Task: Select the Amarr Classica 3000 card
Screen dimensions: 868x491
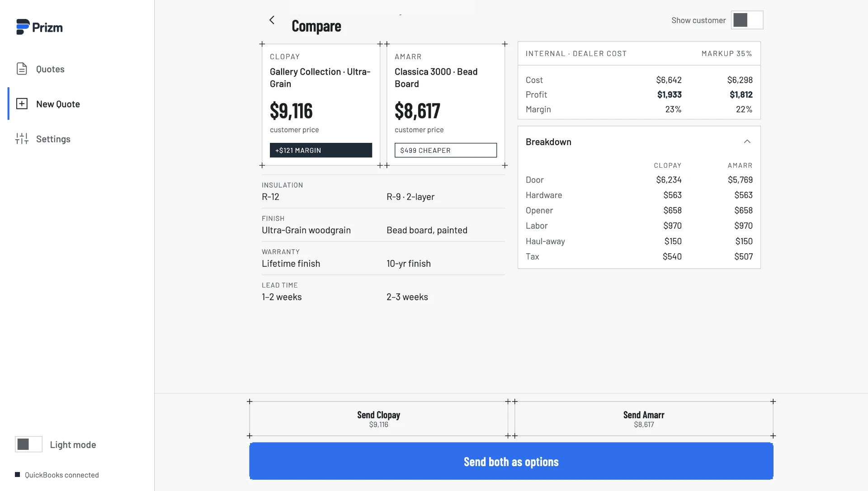Action: pos(446,104)
